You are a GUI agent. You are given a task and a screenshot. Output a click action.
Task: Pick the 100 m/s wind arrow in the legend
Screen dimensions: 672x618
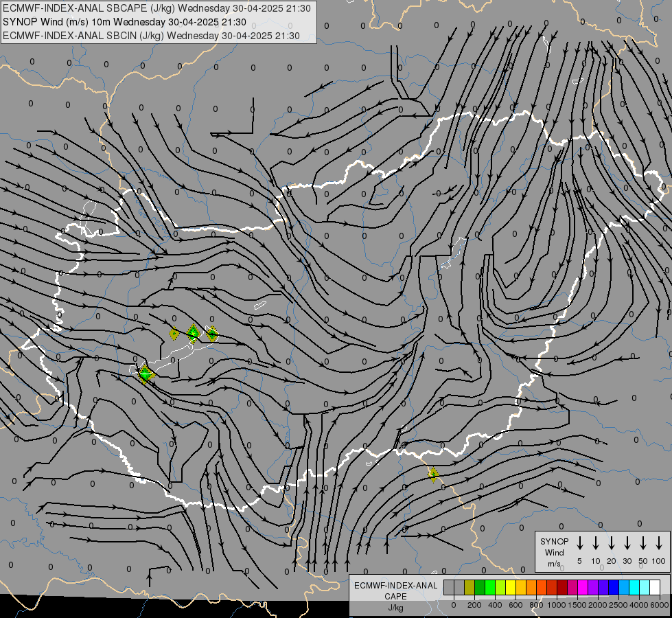tap(659, 543)
